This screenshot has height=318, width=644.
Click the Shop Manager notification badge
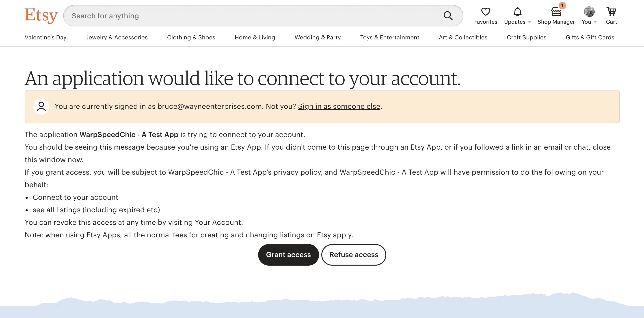coord(562,5)
